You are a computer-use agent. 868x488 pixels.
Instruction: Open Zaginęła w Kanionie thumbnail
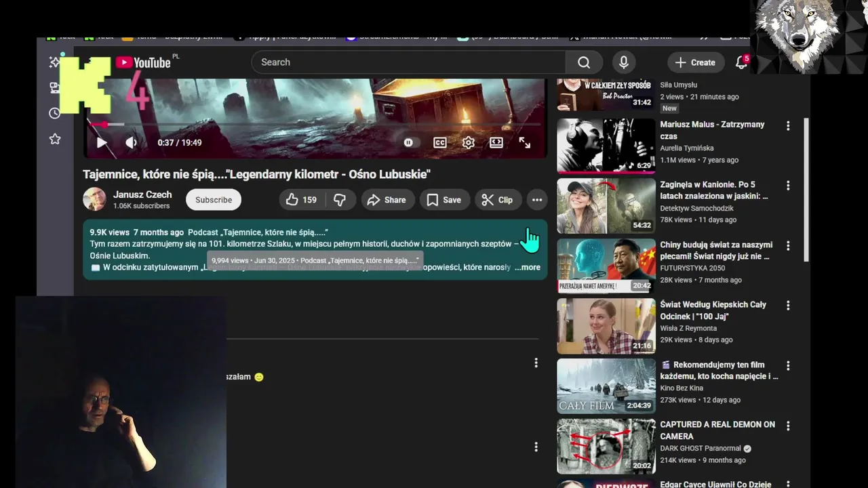pos(606,206)
